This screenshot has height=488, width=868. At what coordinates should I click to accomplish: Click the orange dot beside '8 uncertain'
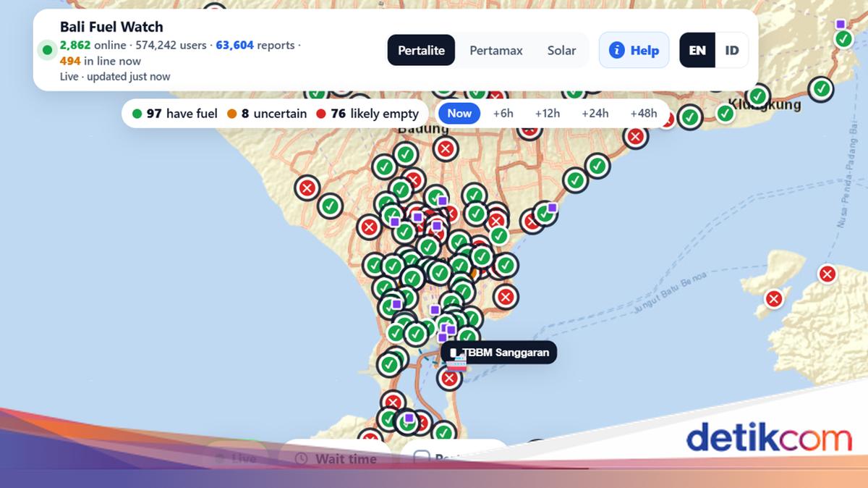232,114
